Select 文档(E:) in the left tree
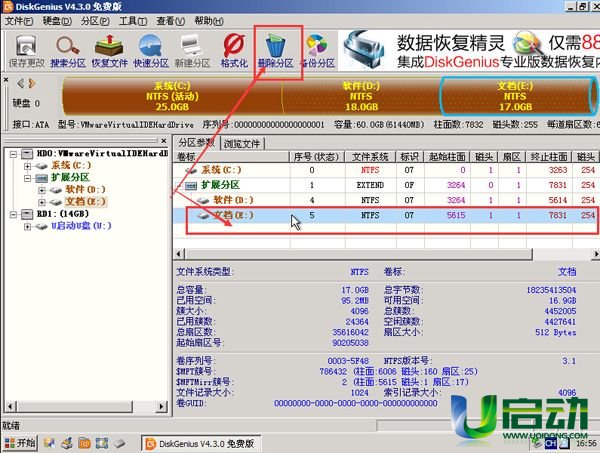The width and height of the screenshot is (600, 453). pos(85,201)
